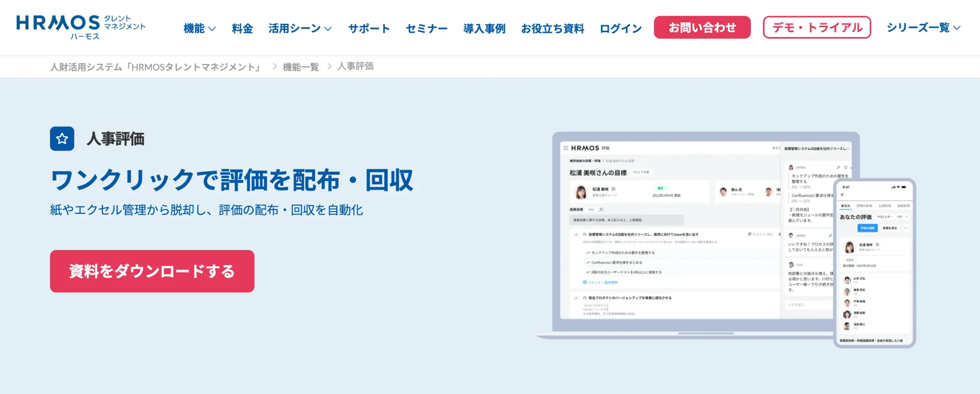Click the group icon next to 成果目標
Screen dimensions: 980x394
(x=601, y=209)
